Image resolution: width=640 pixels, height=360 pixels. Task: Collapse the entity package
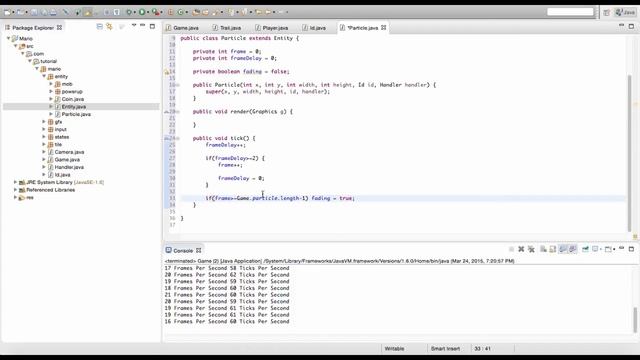pyautogui.click(x=44, y=76)
